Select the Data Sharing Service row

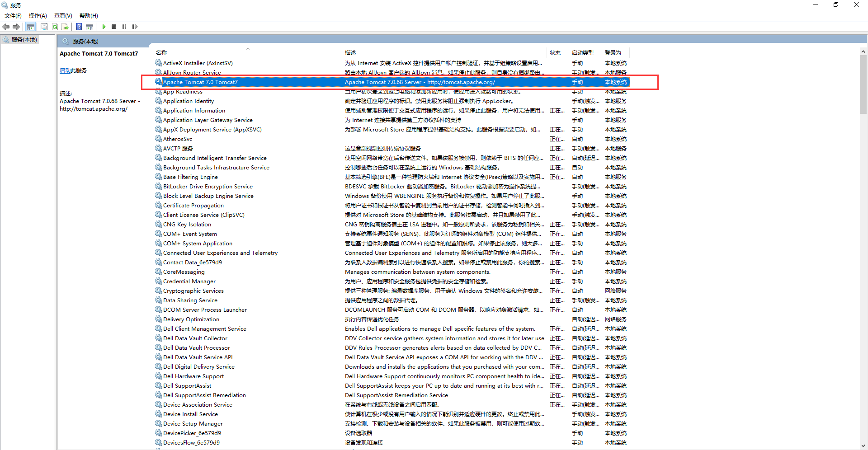(x=392, y=300)
